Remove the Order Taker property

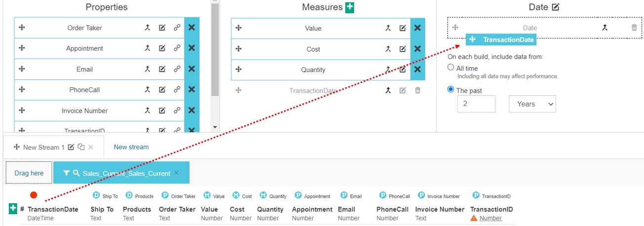[x=192, y=28]
